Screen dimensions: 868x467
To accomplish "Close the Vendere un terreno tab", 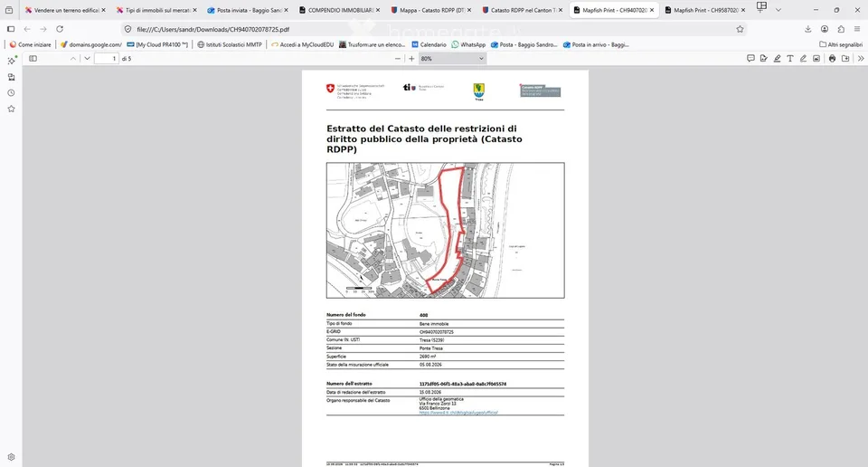I will tap(103, 10).
